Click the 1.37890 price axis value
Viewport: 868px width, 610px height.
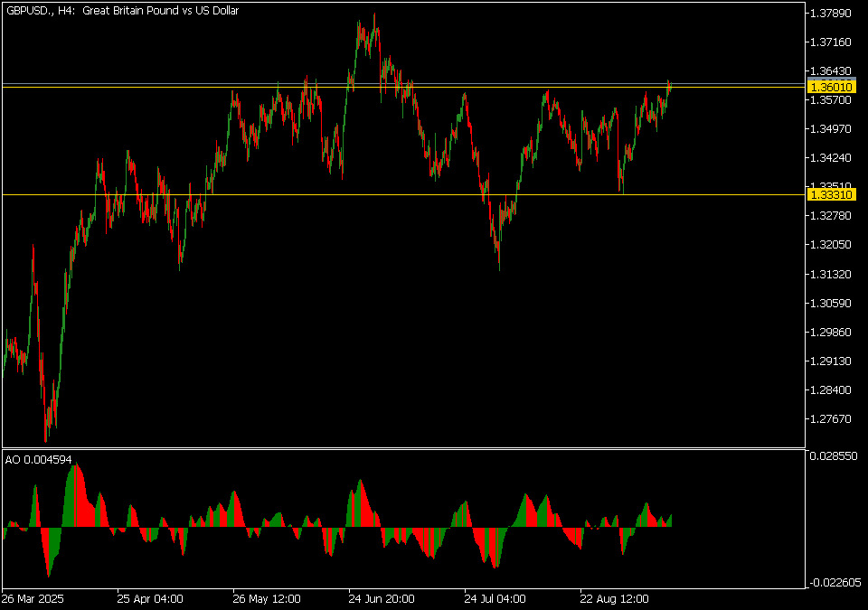[x=830, y=14]
